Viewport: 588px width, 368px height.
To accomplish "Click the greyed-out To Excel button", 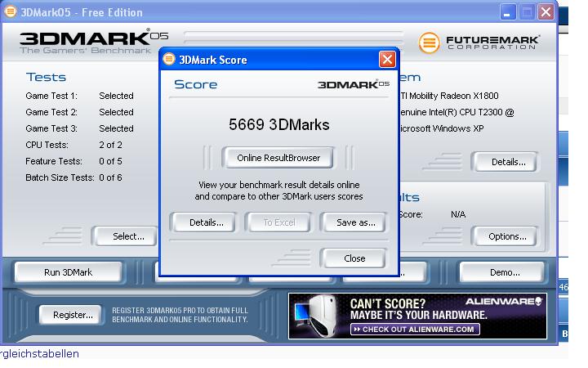I will pyautogui.click(x=278, y=222).
